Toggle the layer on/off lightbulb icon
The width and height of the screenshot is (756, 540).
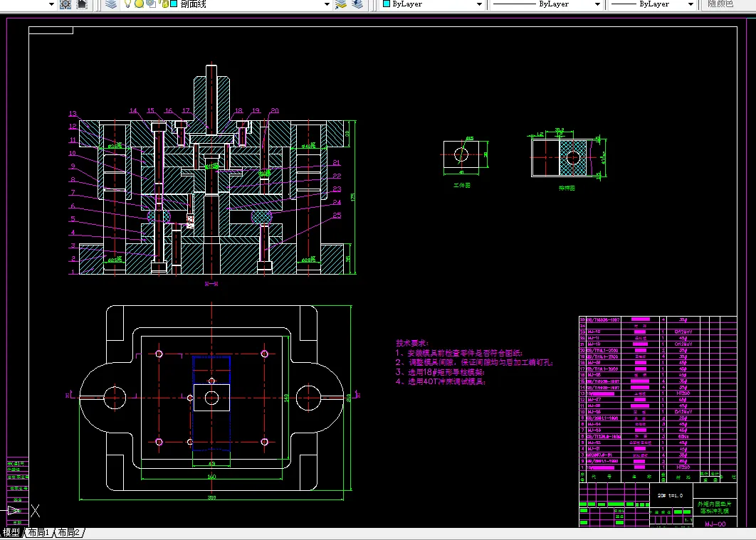pos(127,4)
